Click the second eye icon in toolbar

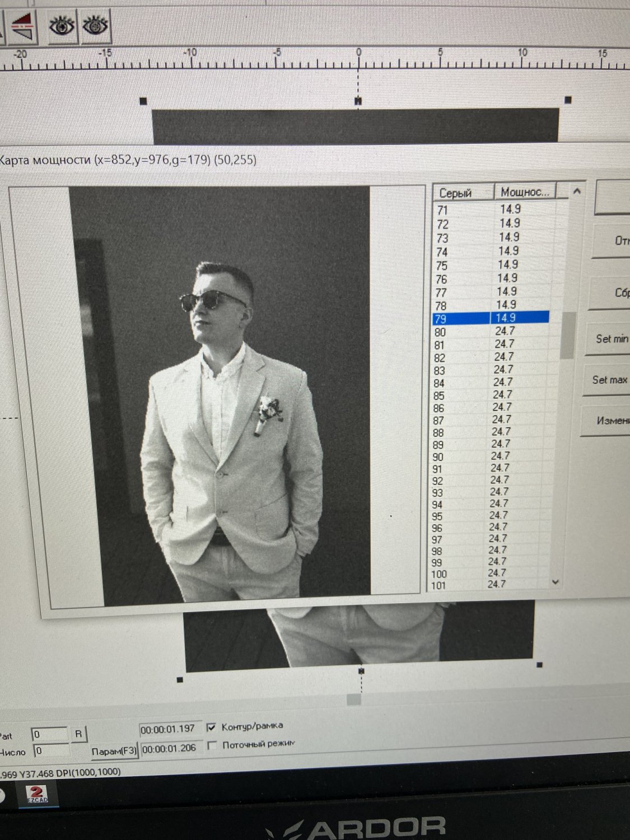[x=96, y=26]
